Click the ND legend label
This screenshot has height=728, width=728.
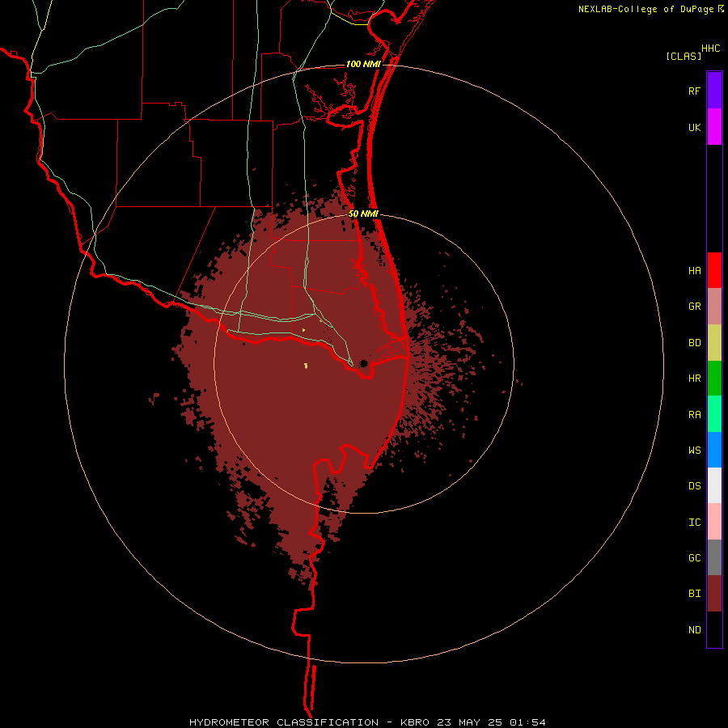(694, 630)
